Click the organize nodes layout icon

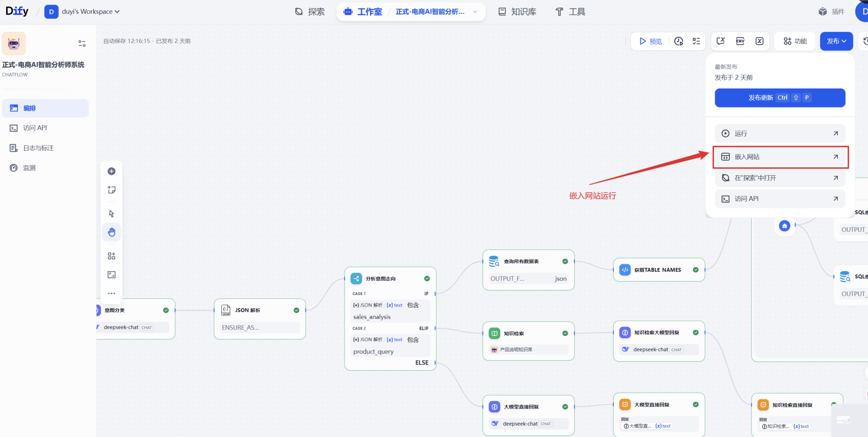(x=112, y=256)
